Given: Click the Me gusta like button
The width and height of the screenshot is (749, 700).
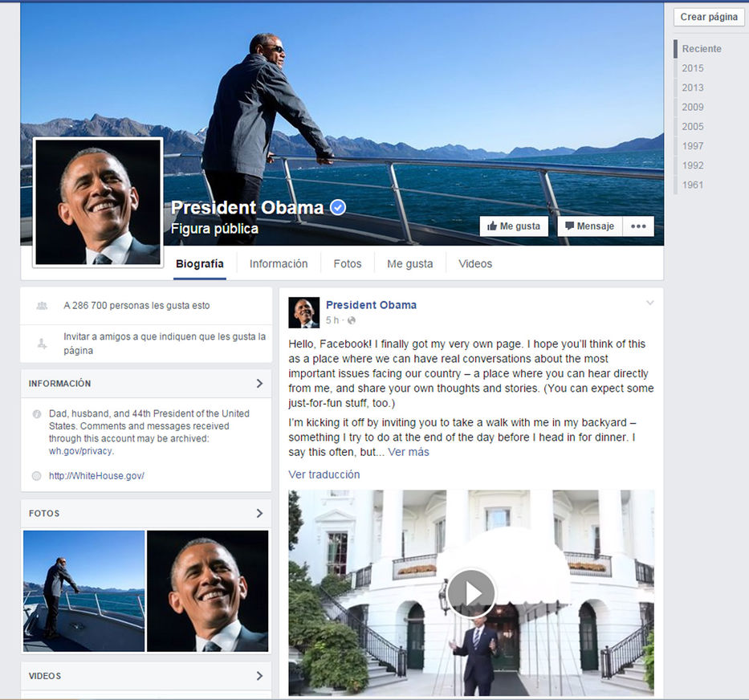Looking at the screenshot, I should click(x=514, y=226).
